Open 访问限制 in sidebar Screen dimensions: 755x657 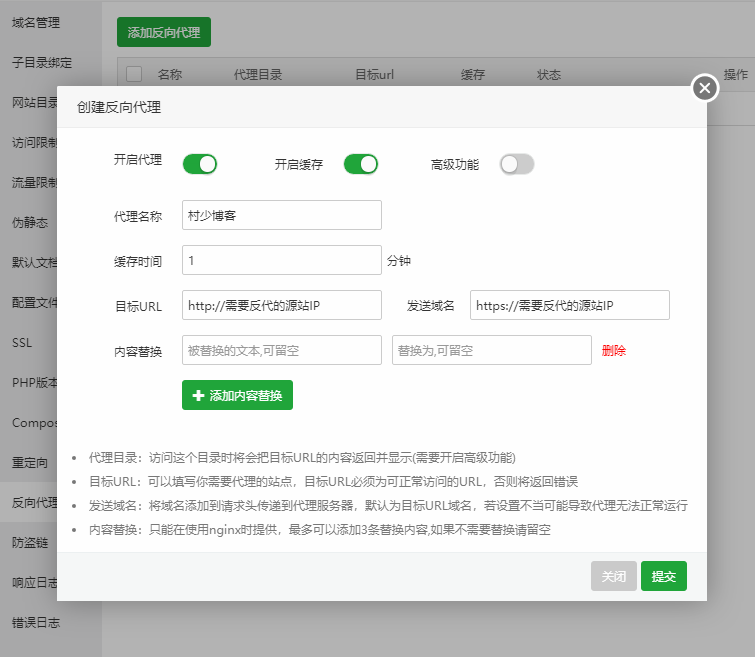click(35, 143)
